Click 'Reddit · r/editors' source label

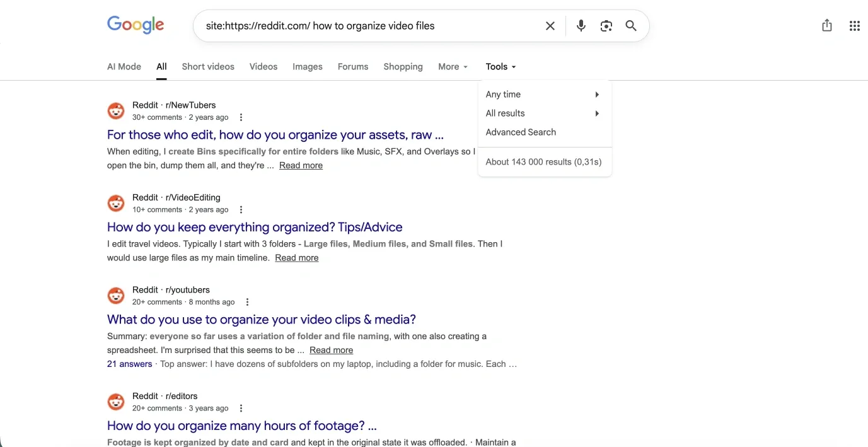point(165,396)
